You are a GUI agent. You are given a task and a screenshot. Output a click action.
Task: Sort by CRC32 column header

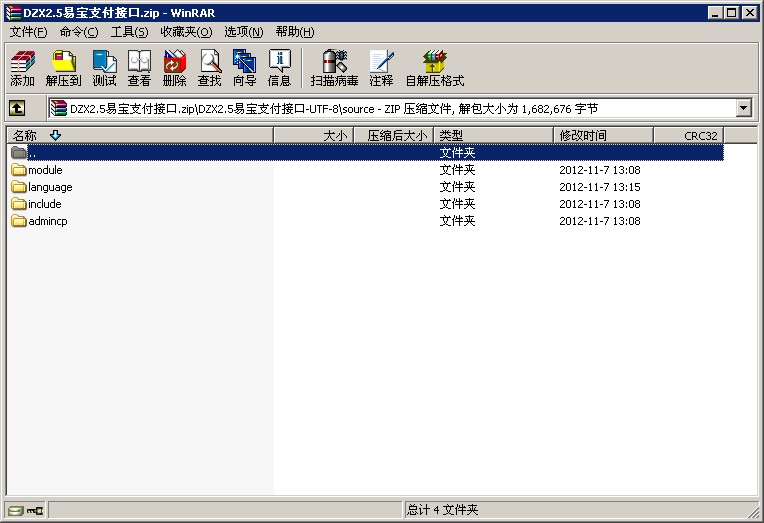(688, 136)
